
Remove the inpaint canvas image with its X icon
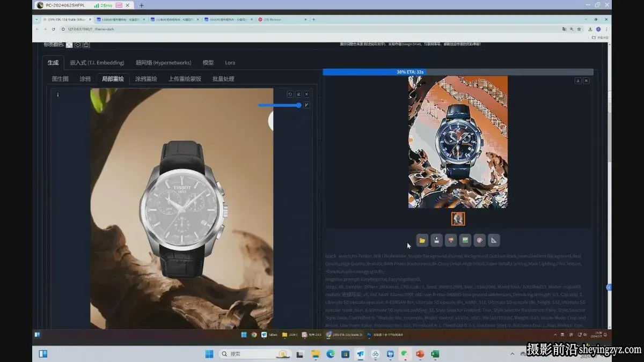(307, 94)
